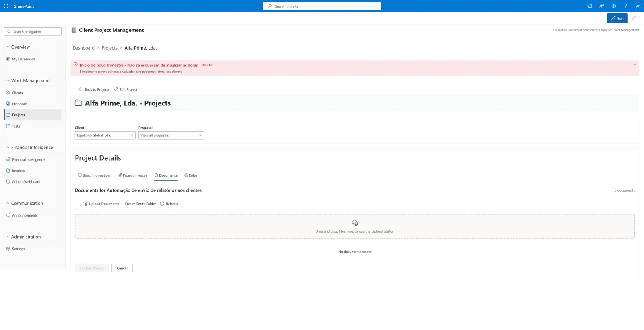The image size is (644, 330).
Task: Open Announcements in sidebar
Action: point(33,215)
